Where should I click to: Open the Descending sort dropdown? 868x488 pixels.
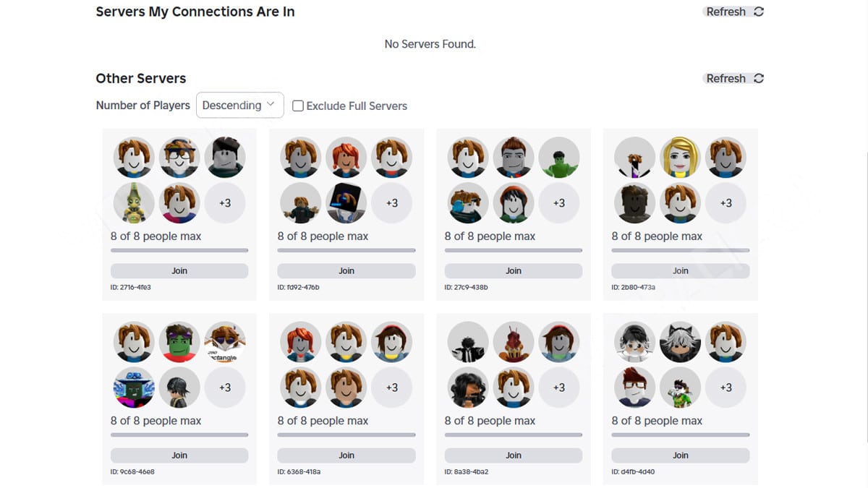tap(239, 105)
